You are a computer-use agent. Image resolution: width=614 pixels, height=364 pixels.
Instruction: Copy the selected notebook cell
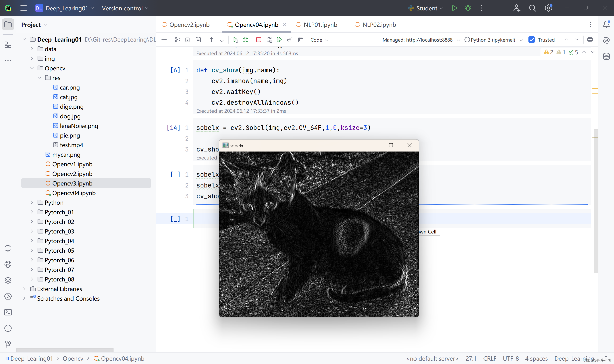click(x=188, y=40)
